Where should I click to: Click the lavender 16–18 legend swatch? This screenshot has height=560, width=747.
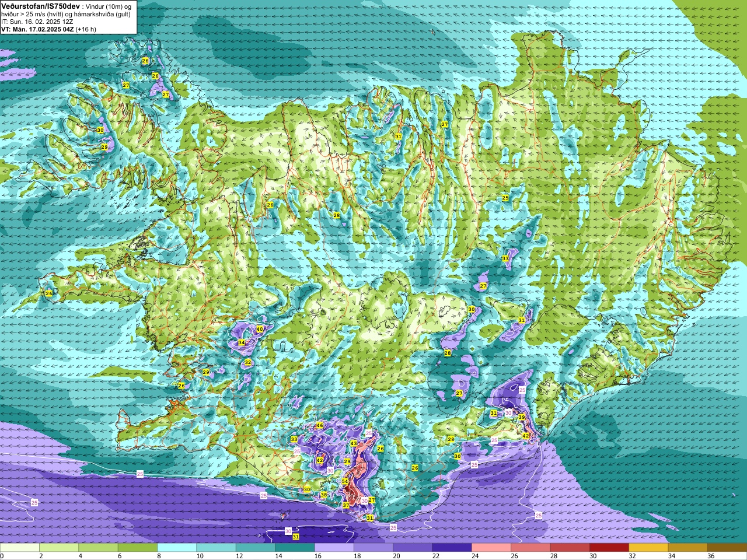tap(334, 548)
